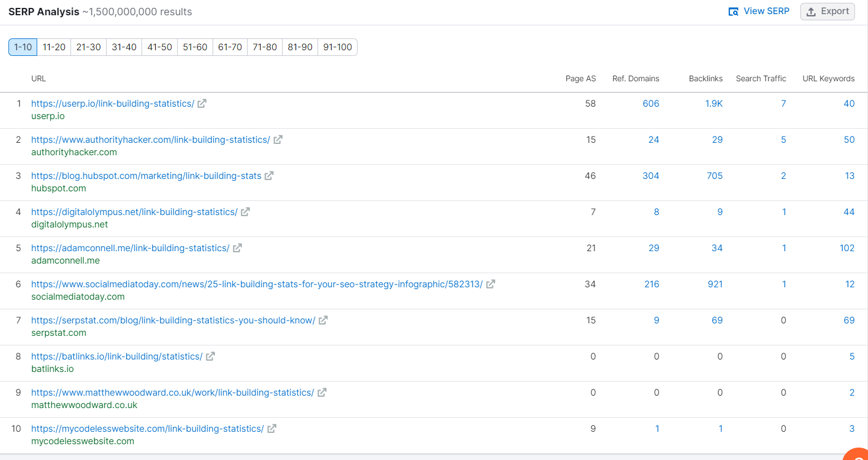Click 50 URL keywords for authorityhacker.com
868x460 pixels.
[849, 139]
